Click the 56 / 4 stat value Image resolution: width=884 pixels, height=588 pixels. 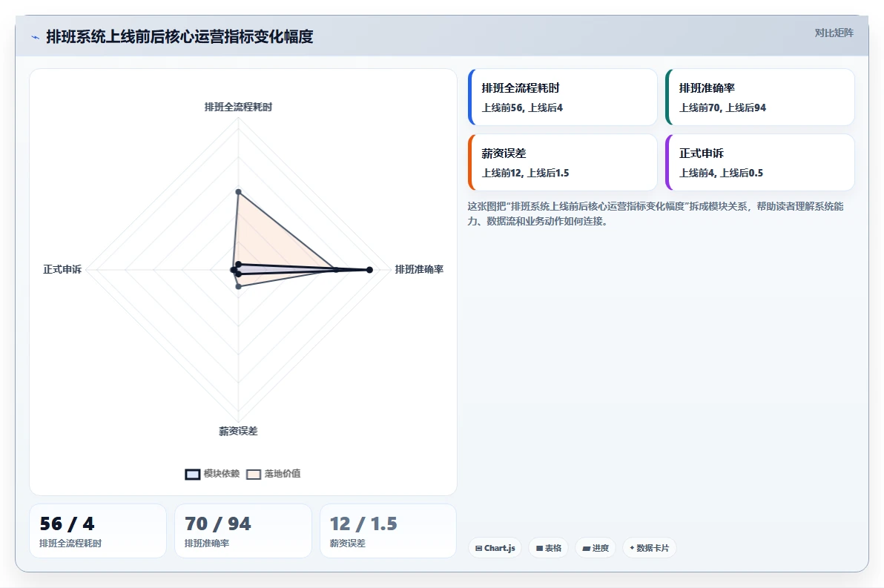[x=67, y=523]
